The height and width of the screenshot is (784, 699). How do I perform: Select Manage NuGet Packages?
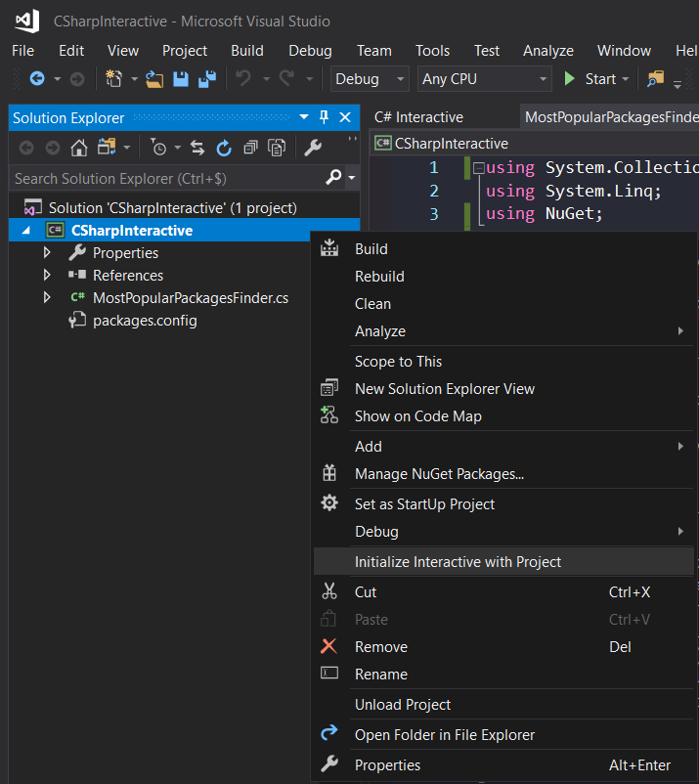click(502, 474)
